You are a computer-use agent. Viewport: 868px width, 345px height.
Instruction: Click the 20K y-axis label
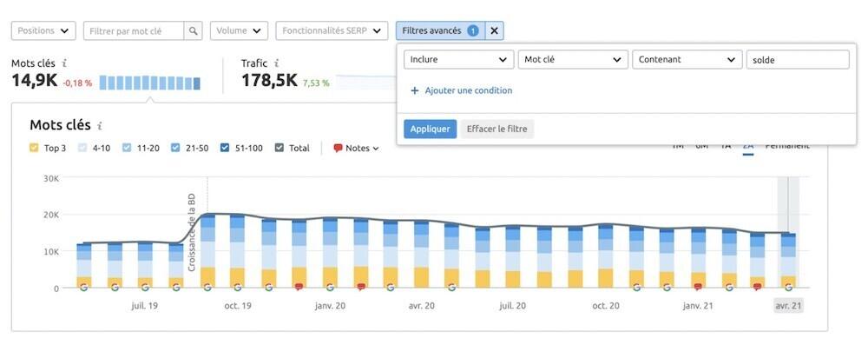[51, 215]
